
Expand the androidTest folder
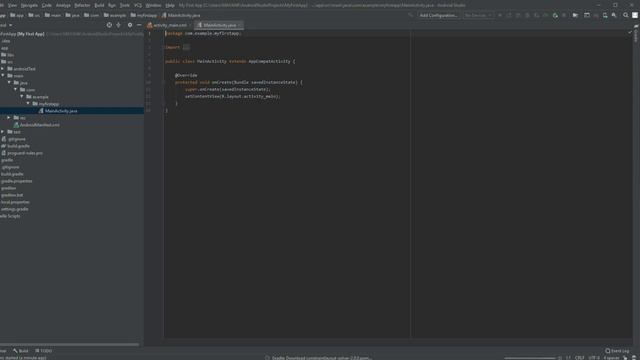coord(3,69)
